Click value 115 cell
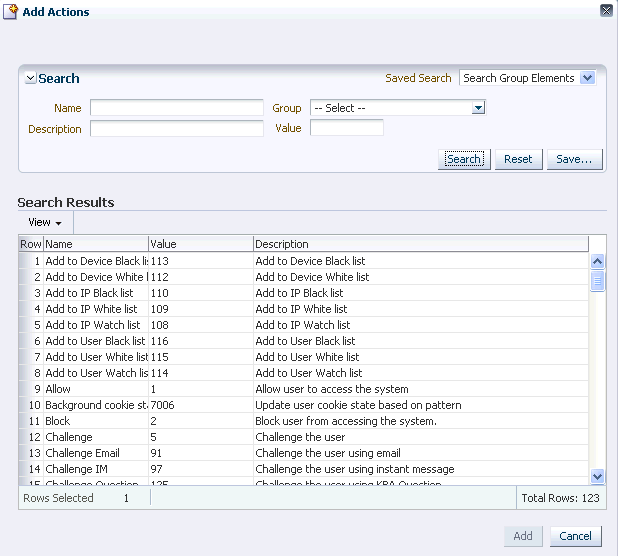Viewport: 618px width, 556px height. pos(201,357)
